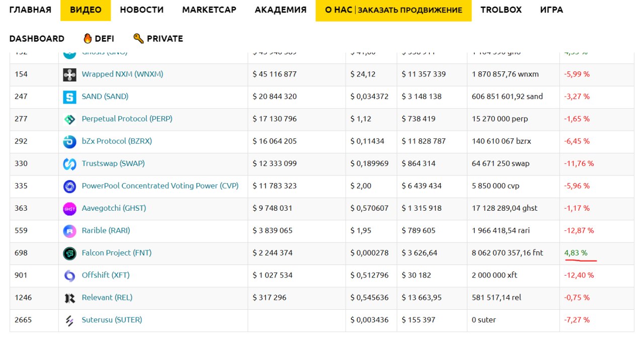The width and height of the screenshot is (644, 350).
Task: Open the SAND (SAND) coin link
Action: point(105,97)
